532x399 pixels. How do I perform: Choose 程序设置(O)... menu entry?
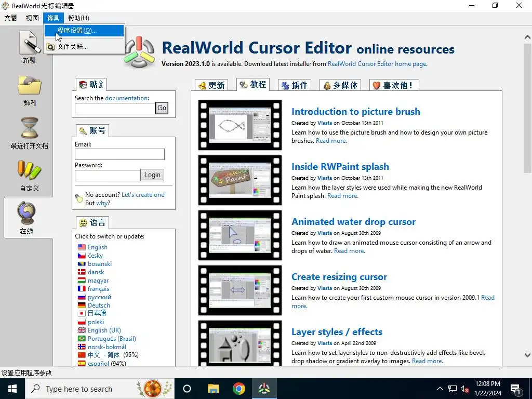pos(84,31)
